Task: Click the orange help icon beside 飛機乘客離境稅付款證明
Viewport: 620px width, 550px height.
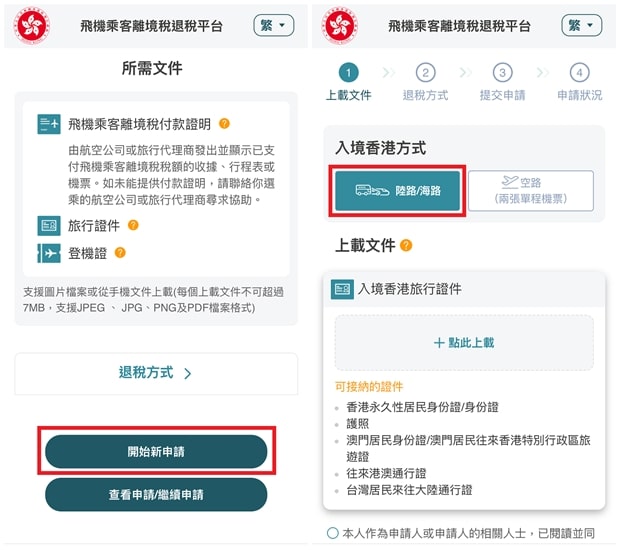Action: click(224, 124)
